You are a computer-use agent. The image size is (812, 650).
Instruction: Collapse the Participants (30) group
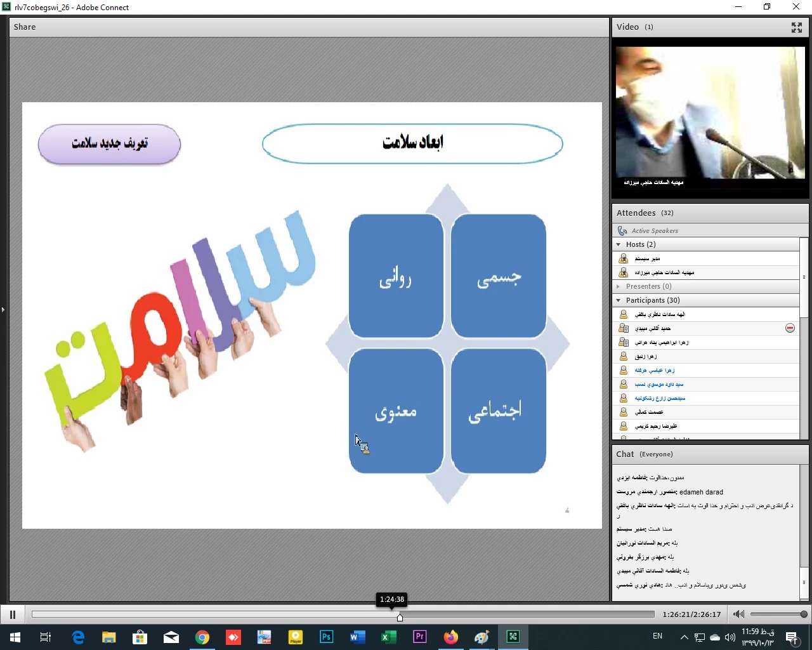[x=619, y=300]
